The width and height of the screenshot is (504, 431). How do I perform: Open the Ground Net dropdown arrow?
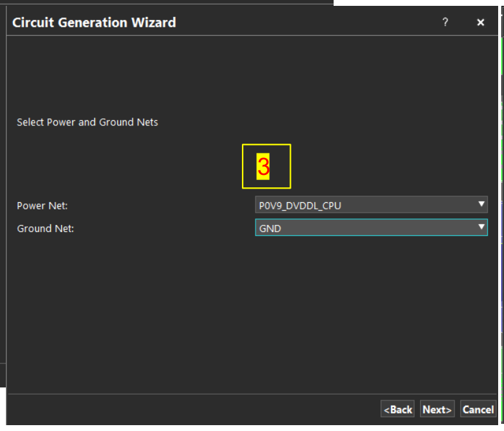481,227
